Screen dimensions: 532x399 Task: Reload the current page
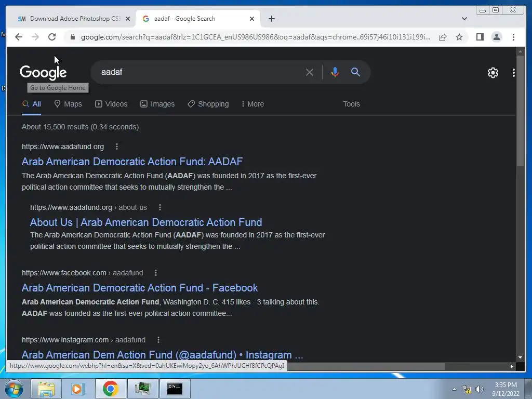coord(52,37)
